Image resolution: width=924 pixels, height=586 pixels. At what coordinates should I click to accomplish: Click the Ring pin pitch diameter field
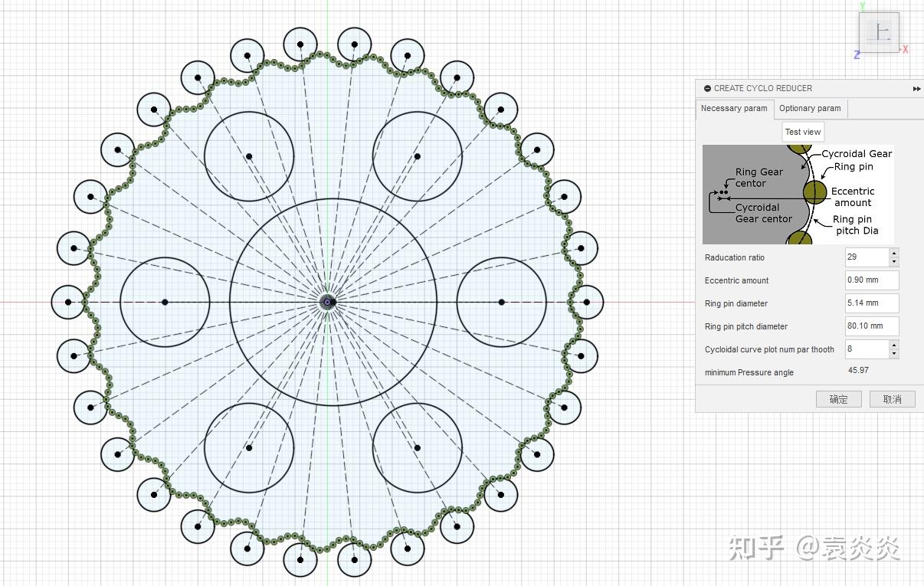pos(872,326)
